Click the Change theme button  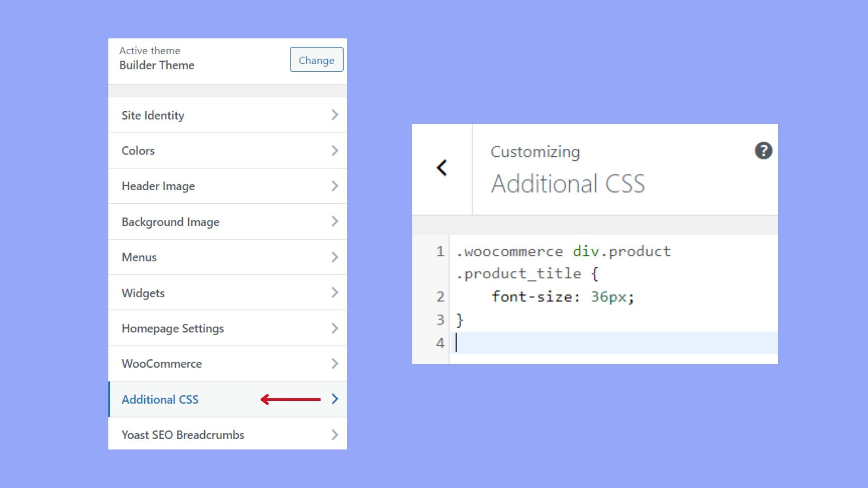tap(316, 60)
